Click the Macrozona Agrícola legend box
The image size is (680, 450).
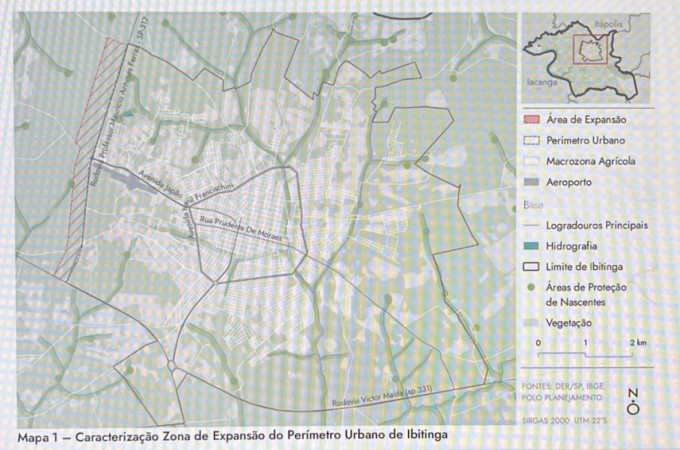pos(531,161)
